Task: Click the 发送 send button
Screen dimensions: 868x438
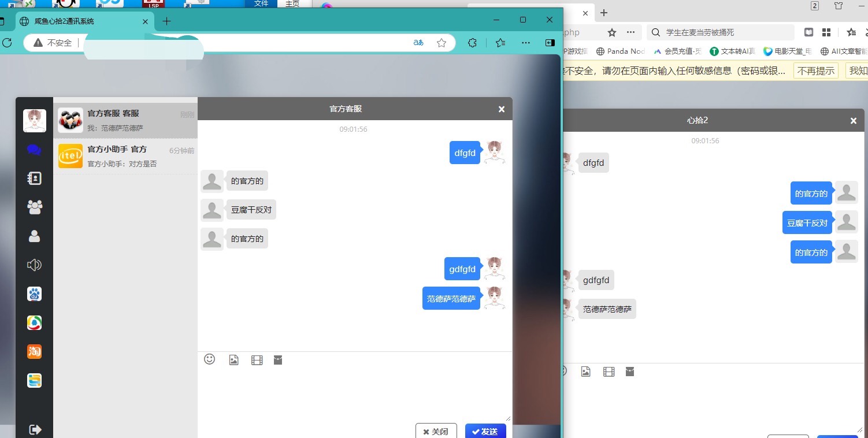Action: pyautogui.click(x=485, y=431)
